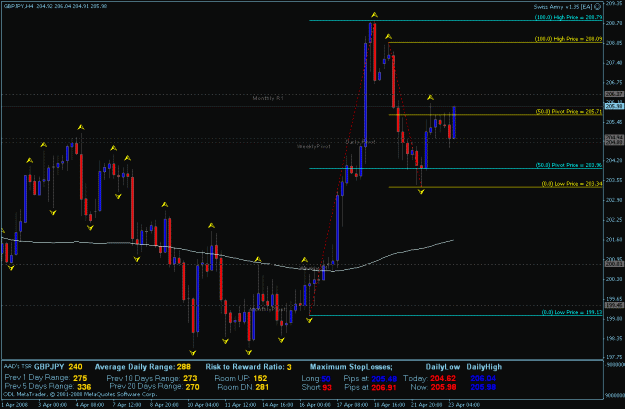Screen dimensions: 625x409
Task: Click the '(100.0) High Price = 208.79' label
Action: [x=568, y=17]
